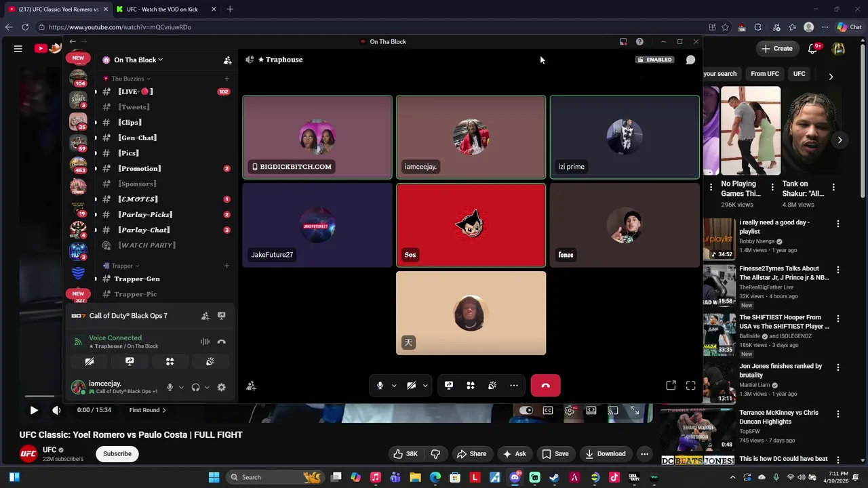Invite friends icon at call bottom-left
Image resolution: width=868 pixels, height=488 pixels.
251,386
